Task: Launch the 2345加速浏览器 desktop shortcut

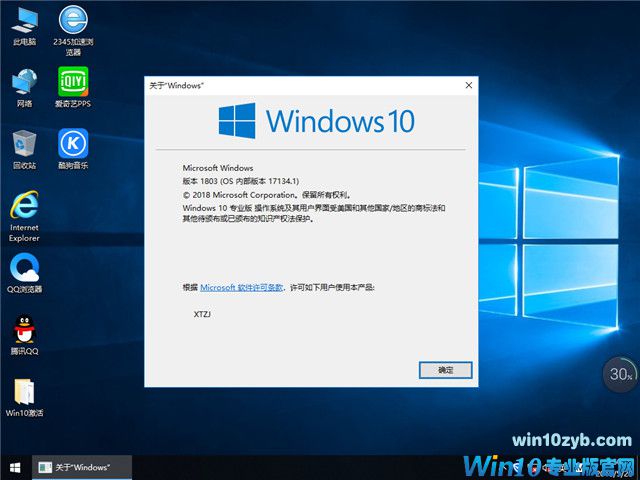Action: [x=73, y=30]
